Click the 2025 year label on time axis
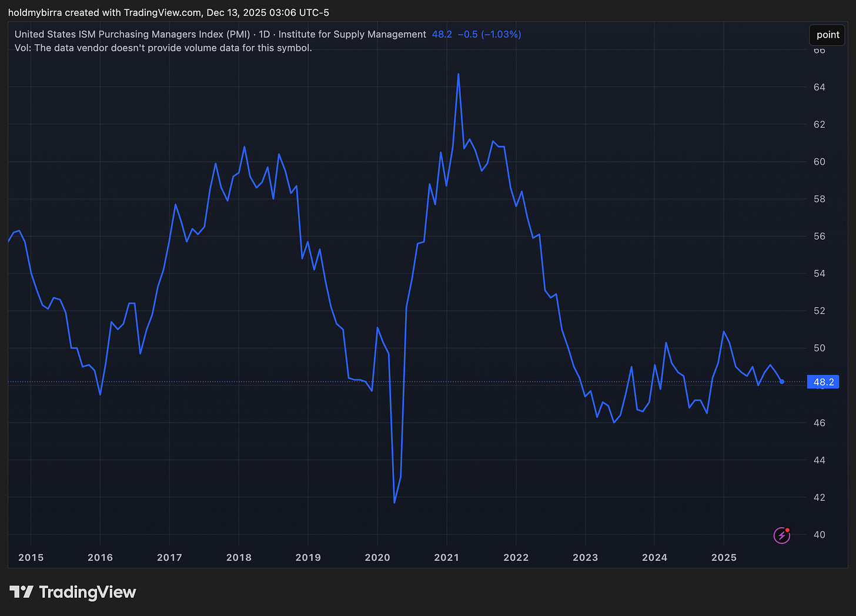Screen dimensions: 856x616 click(724, 557)
